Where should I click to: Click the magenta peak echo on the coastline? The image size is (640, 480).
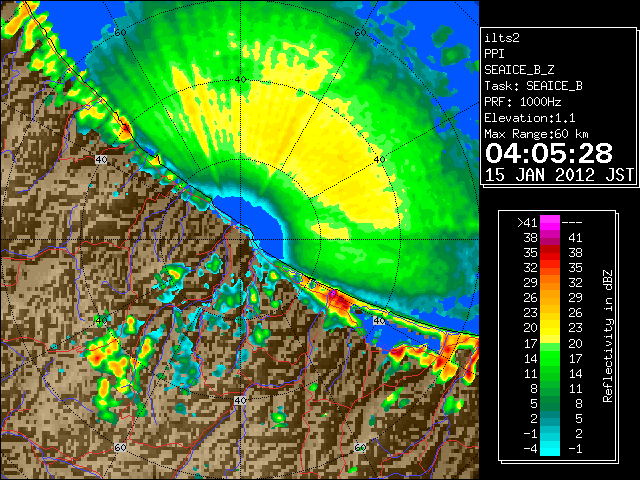tap(333, 293)
